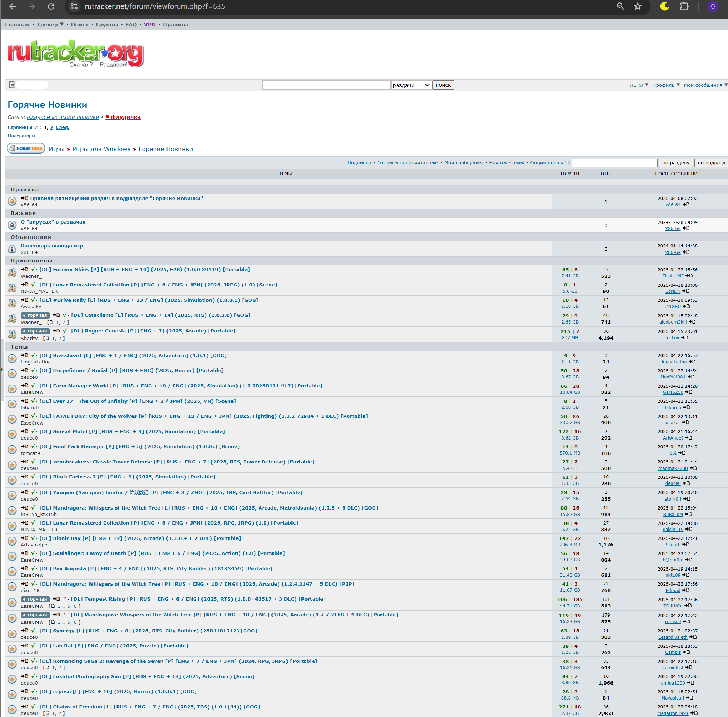Open page 6 of Tempest Rising topic
The width and height of the screenshot is (728, 717).
coord(75,606)
